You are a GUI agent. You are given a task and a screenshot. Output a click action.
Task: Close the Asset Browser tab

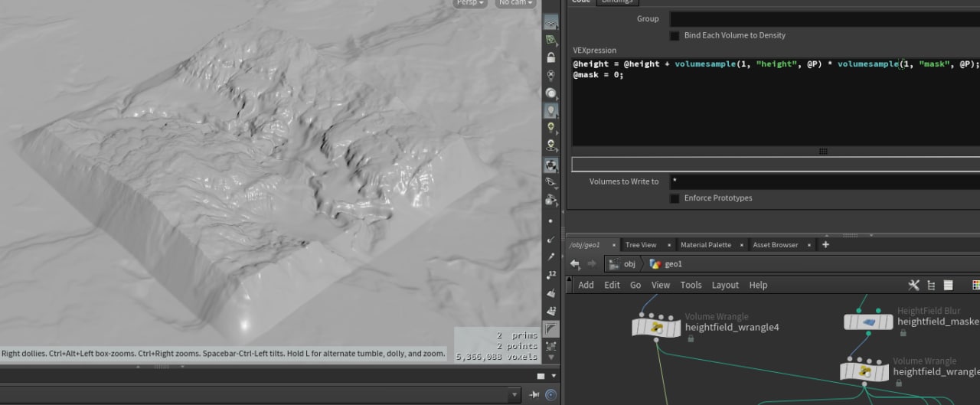coord(809,245)
